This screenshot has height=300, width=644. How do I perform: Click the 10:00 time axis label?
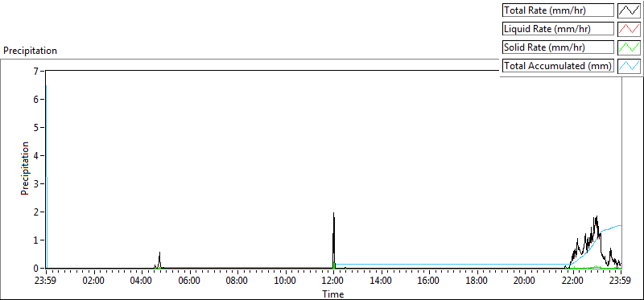click(x=286, y=282)
